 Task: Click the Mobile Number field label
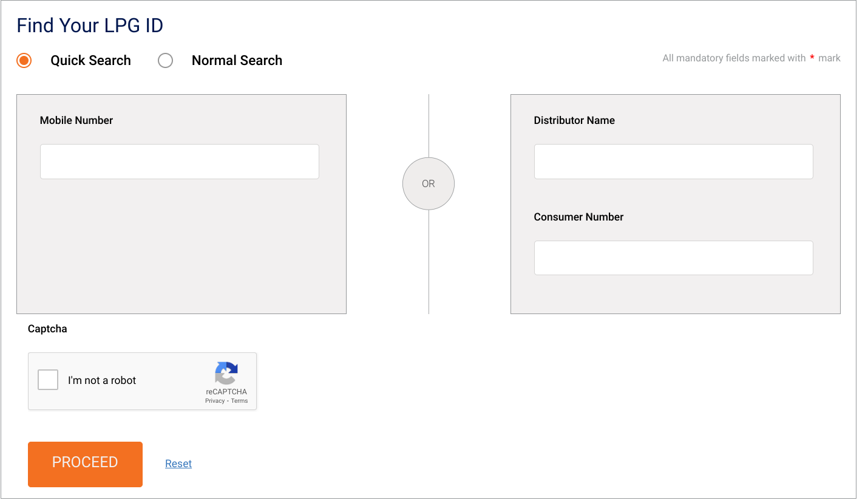[76, 120]
